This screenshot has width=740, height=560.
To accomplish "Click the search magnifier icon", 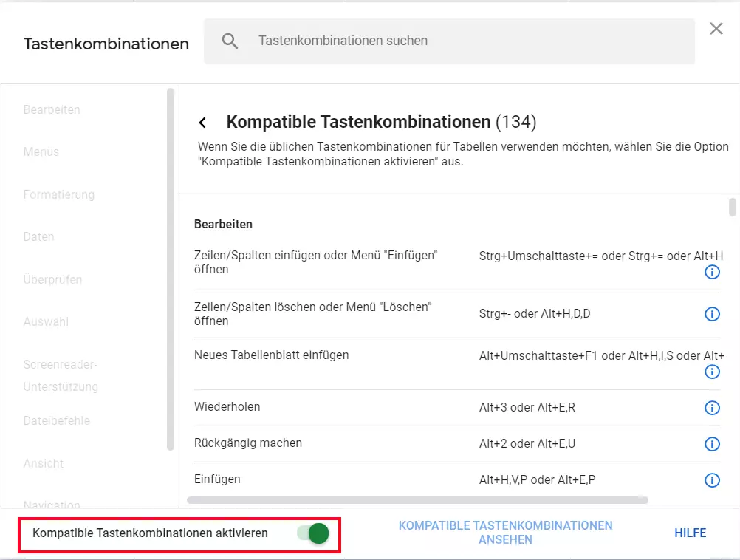I will (x=230, y=41).
